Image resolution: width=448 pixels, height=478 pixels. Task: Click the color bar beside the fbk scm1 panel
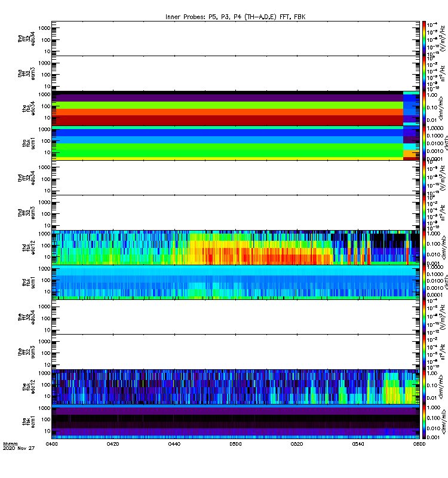424,422
